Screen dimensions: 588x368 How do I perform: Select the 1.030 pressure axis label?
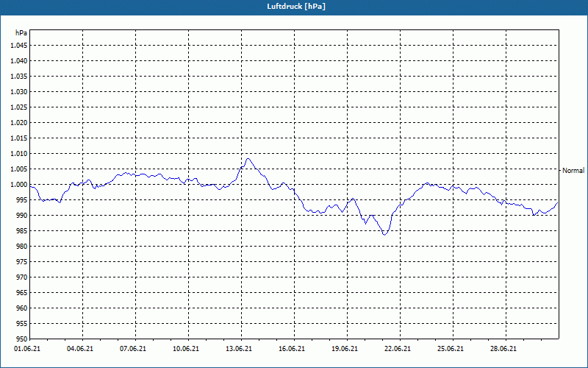(19, 91)
